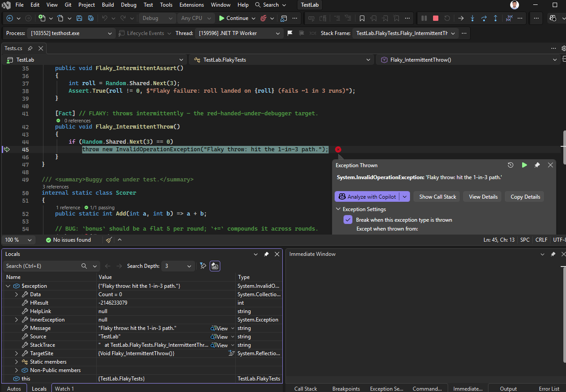Image resolution: width=566 pixels, height=392 pixels.
Task: Open the Debug menu
Action: [x=129, y=5]
